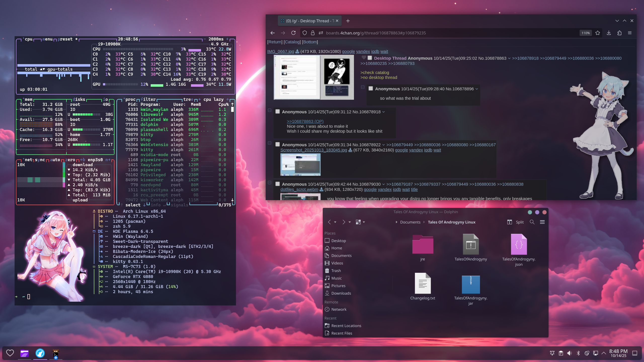Click Dolphin's search magnifier icon
This screenshot has height=362, width=644.
(532, 222)
